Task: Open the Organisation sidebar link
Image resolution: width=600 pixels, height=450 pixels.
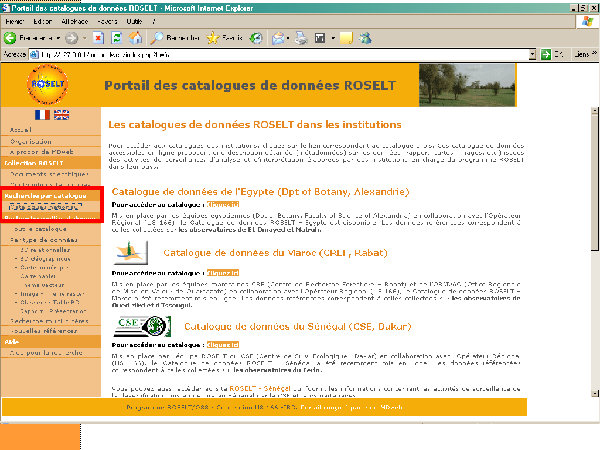Action: (x=31, y=141)
